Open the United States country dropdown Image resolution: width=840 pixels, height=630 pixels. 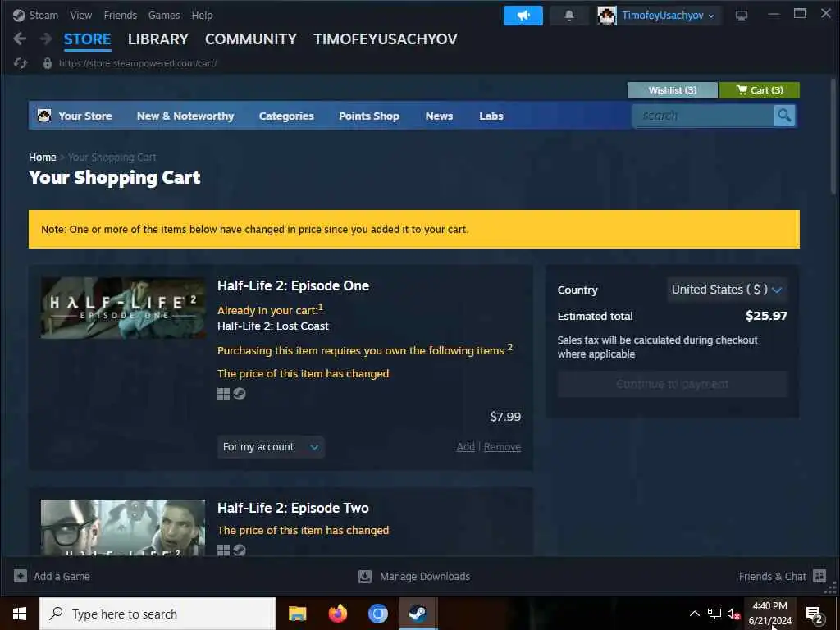pyautogui.click(x=727, y=290)
